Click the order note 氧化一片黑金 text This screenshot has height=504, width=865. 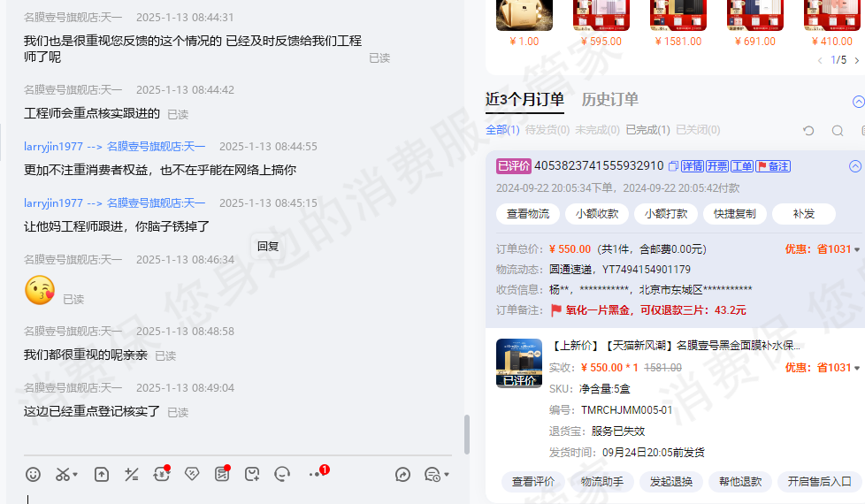[656, 310]
